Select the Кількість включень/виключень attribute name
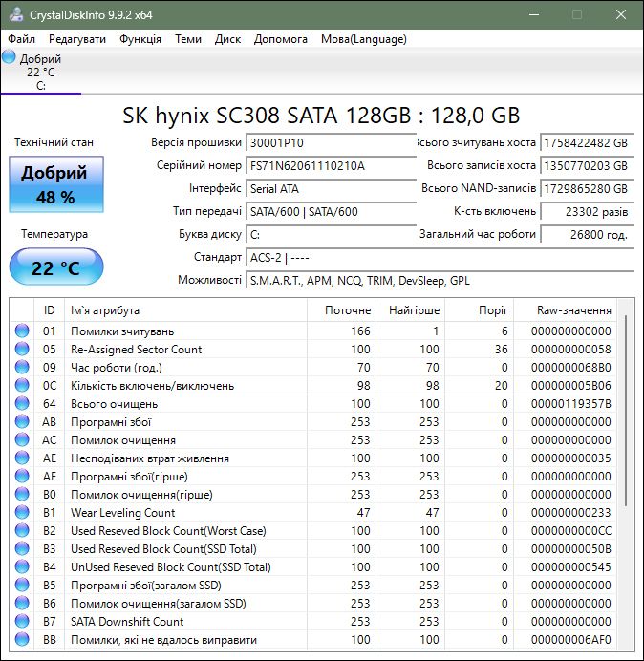The image size is (644, 661). 152,386
